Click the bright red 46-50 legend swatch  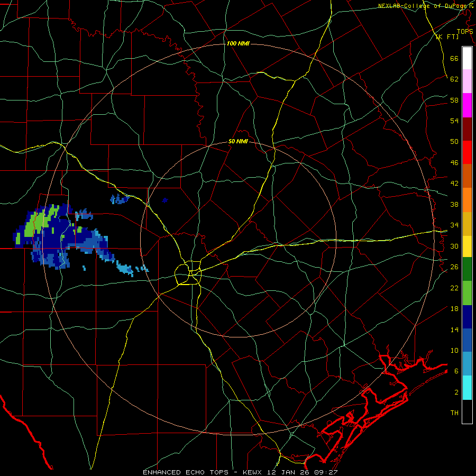tap(467, 152)
